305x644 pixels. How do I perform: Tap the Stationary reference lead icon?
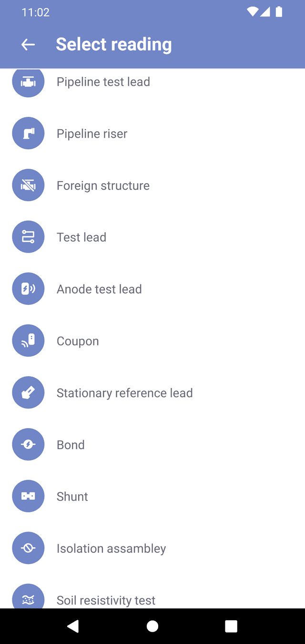(x=28, y=393)
